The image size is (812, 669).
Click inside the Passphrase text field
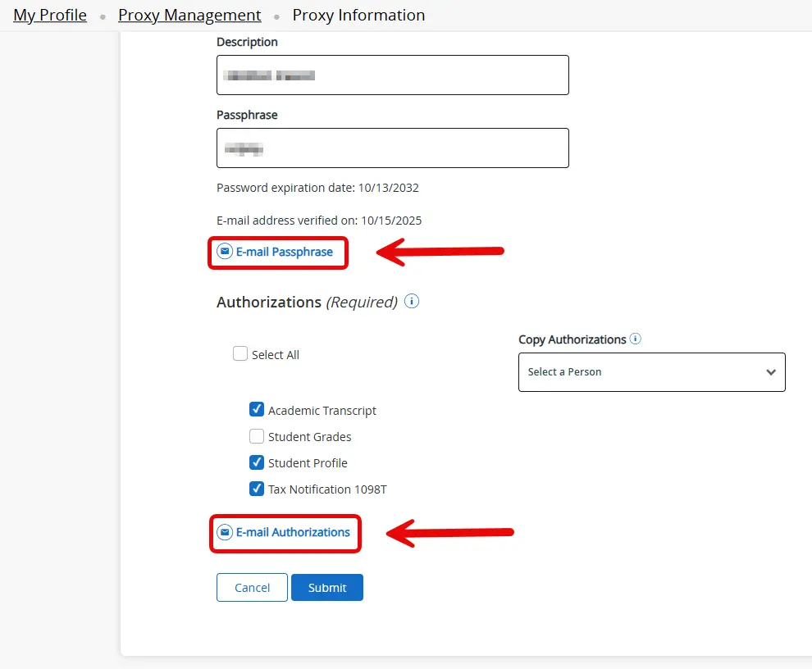pos(392,148)
